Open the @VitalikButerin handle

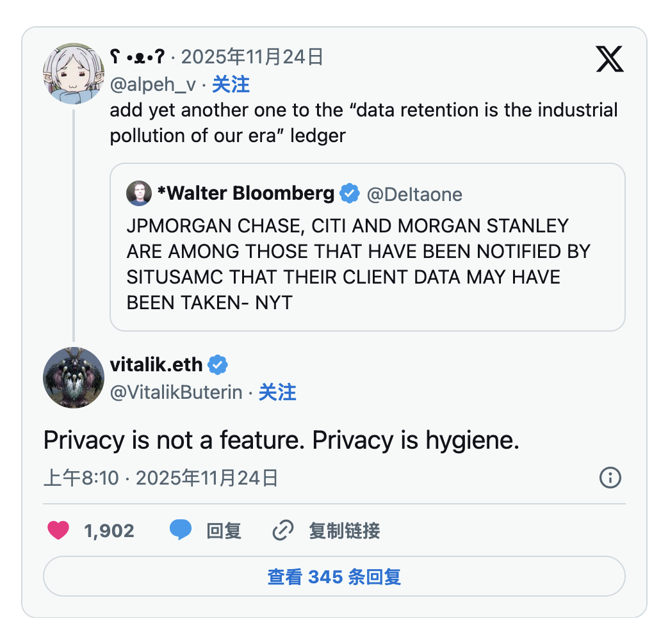(176, 392)
